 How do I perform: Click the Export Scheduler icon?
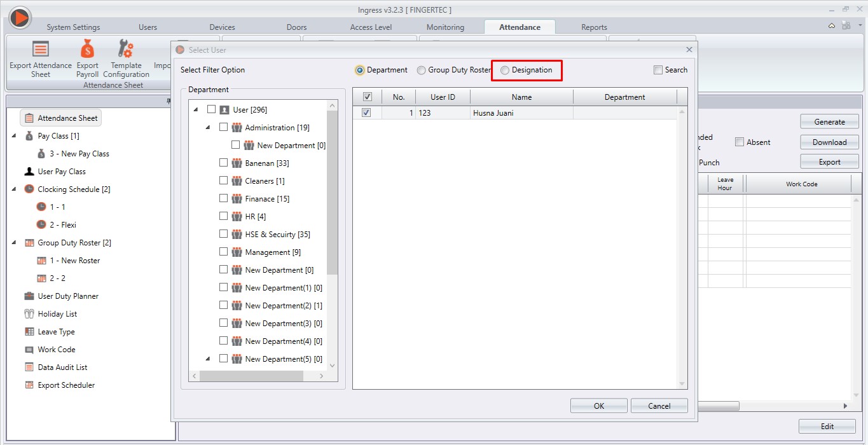[x=29, y=385]
